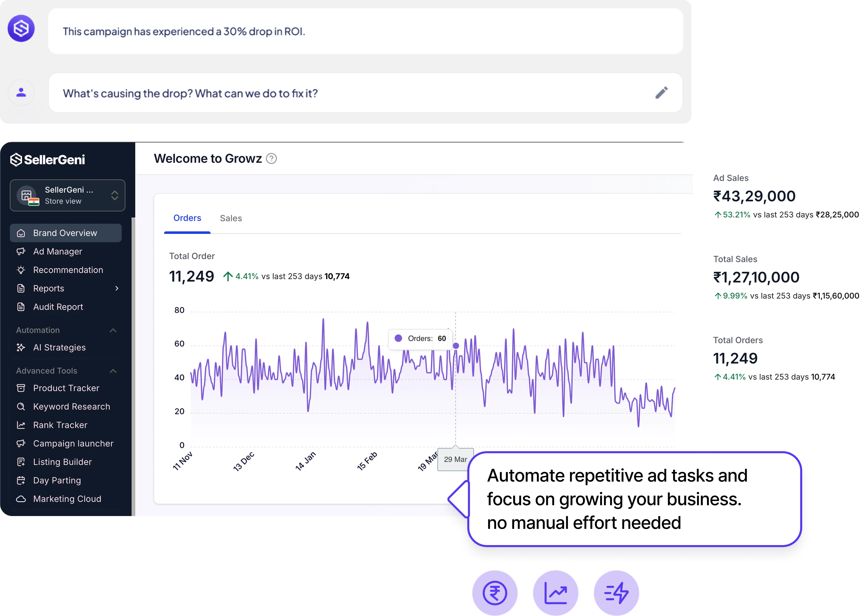
Task: Click the Reports document icon
Action: (21, 288)
